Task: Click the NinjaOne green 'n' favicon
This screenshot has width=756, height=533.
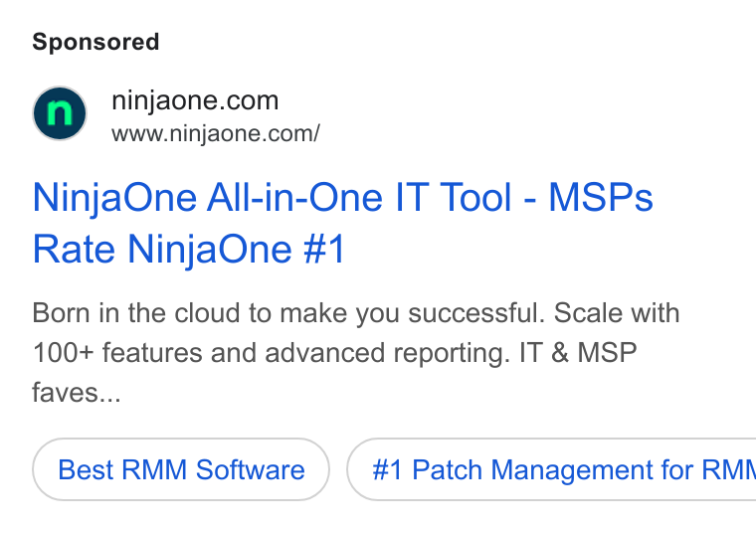Action: pos(60,113)
